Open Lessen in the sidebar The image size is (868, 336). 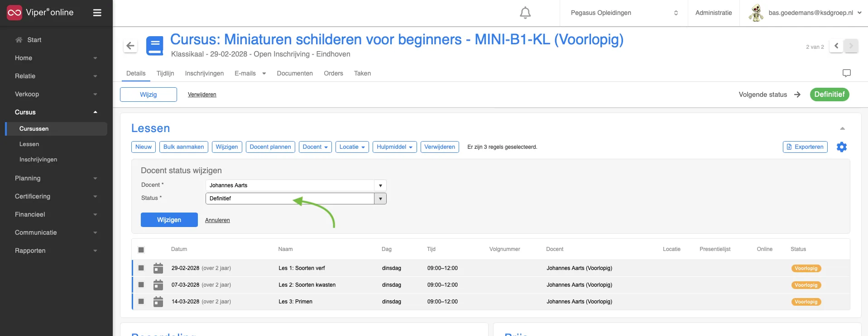click(x=29, y=144)
